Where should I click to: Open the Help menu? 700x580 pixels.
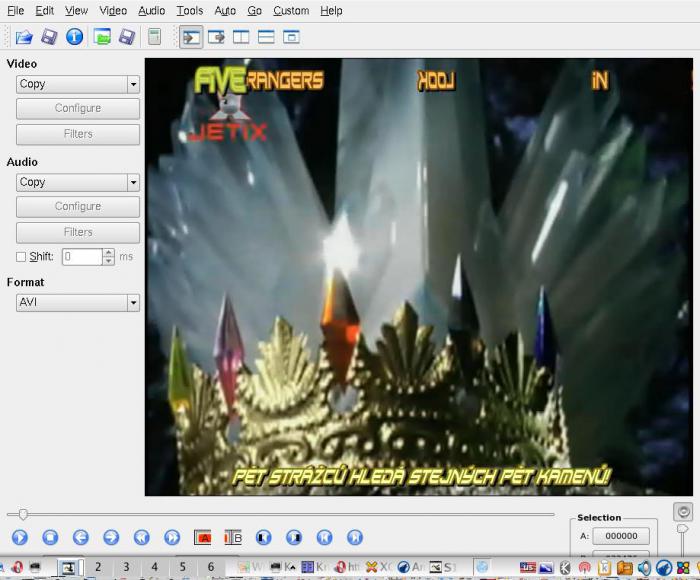(331, 10)
